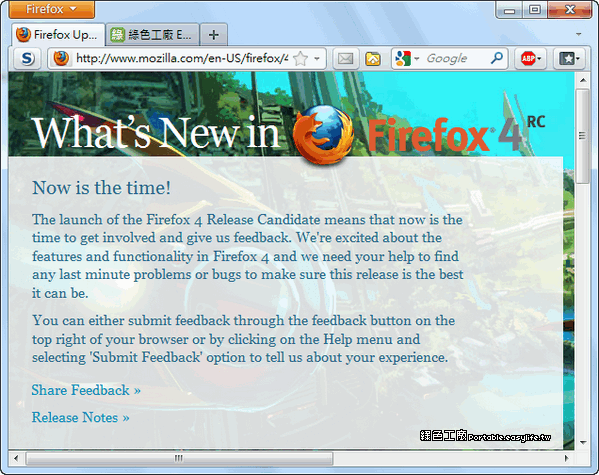Click the horizontal scrollbar left arrow
The height and width of the screenshot is (475, 599).
[x=16, y=458]
